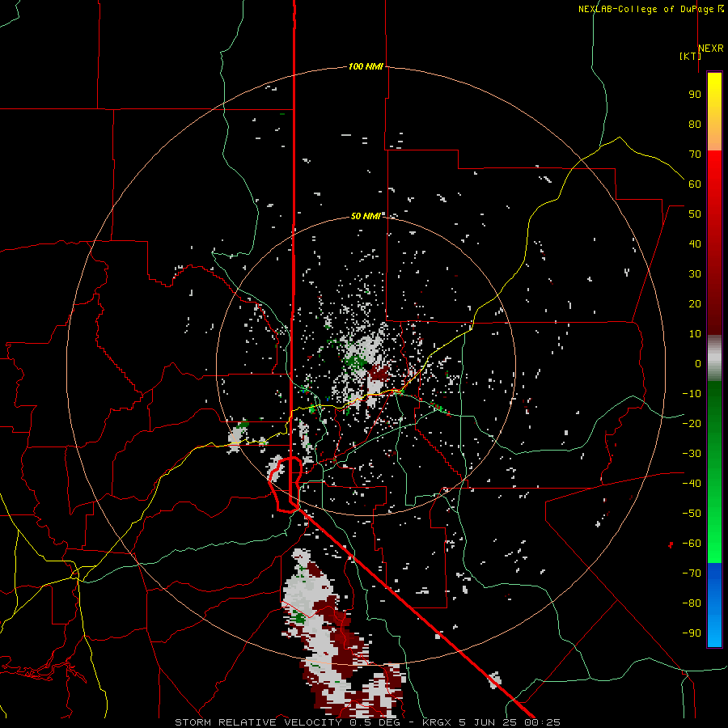
Task: Select the 0 value on velocity scale
Action: click(698, 363)
